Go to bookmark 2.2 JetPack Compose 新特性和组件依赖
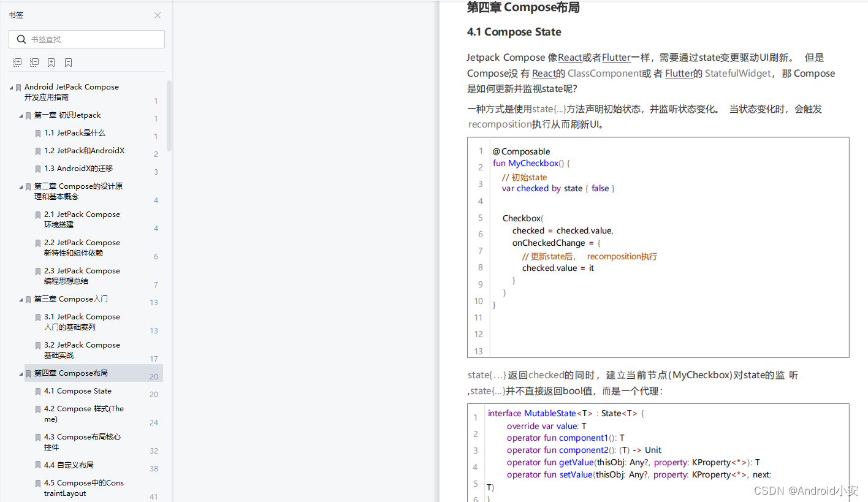Image resolution: width=868 pixels, height=502 pixels. pos(82,248)
